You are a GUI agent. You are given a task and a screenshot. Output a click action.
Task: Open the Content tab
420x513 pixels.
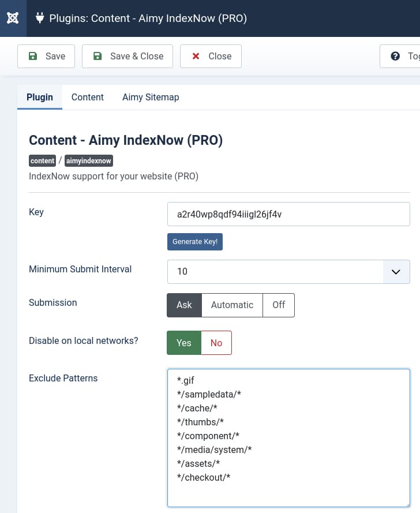click(87, 97)
